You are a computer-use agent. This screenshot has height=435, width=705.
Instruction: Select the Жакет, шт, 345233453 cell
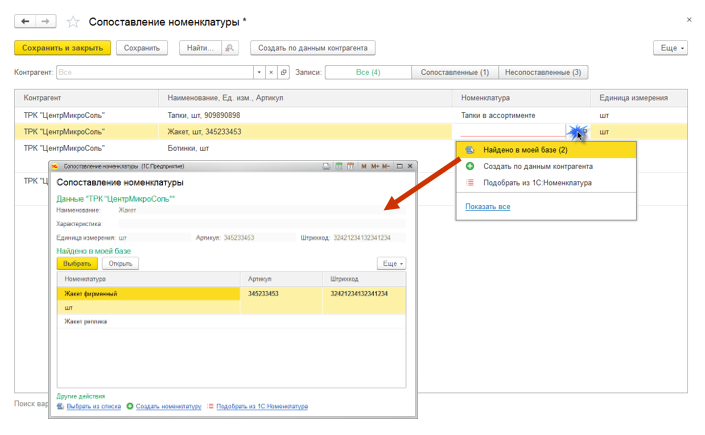point(305,132)
